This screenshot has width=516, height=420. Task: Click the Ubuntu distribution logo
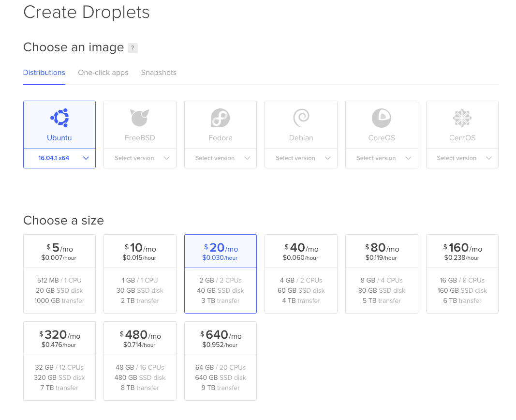coord(59,118)
